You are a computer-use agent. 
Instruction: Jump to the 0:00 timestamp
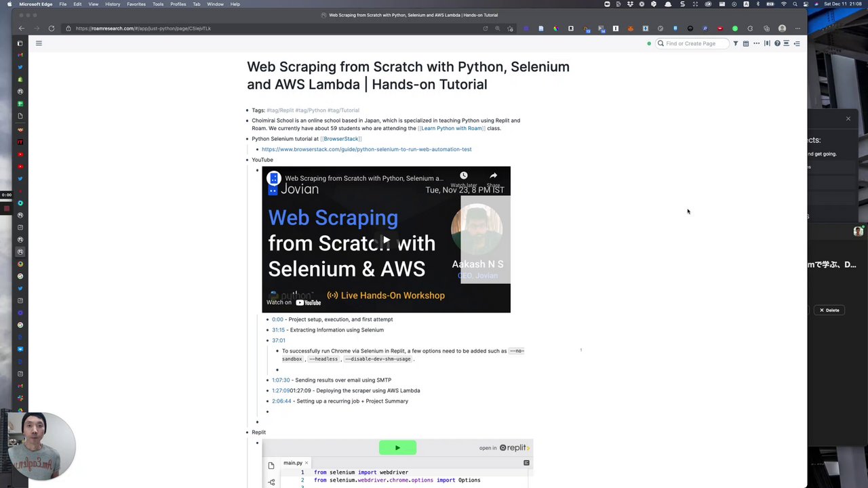277,319
